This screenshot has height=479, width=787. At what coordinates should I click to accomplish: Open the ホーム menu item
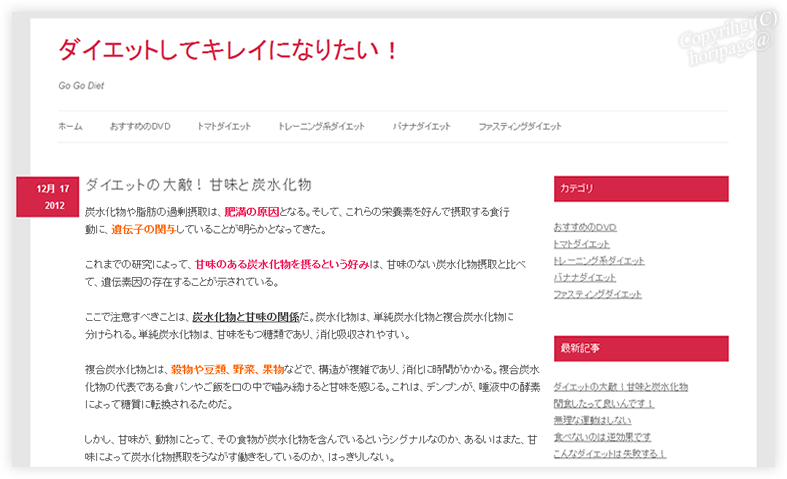tap(70, 127)
